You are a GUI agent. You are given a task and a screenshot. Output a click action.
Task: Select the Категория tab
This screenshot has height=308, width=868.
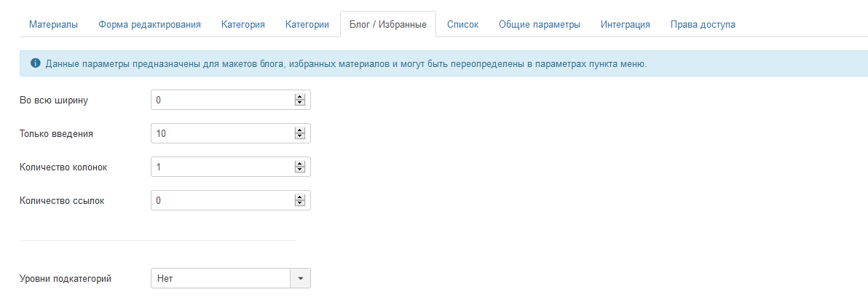coord(242,25)
